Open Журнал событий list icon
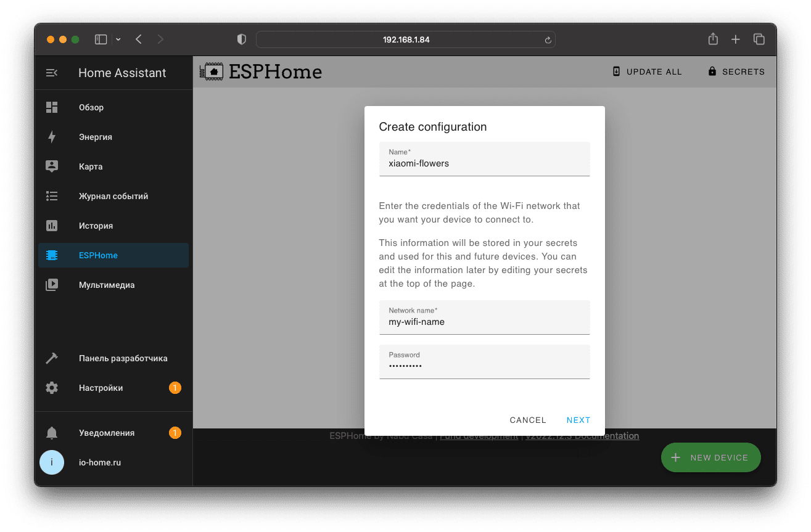 coord(52,196)
